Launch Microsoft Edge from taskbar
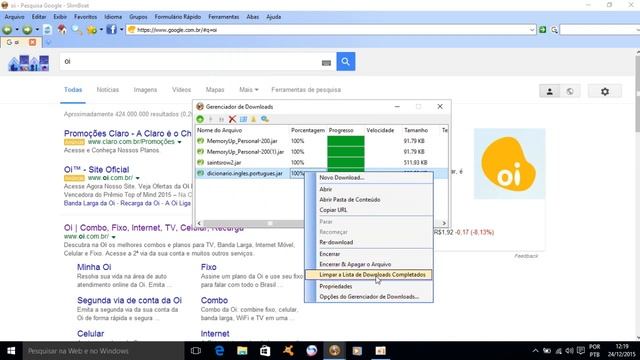This screenshot has height=360, width=640. coord(219,351)
